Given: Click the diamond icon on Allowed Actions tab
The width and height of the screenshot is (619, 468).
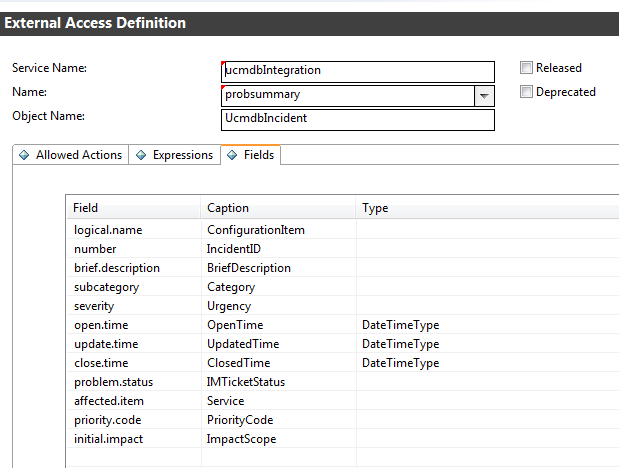Looking at the screenshot, I should (x=24, y=155).
